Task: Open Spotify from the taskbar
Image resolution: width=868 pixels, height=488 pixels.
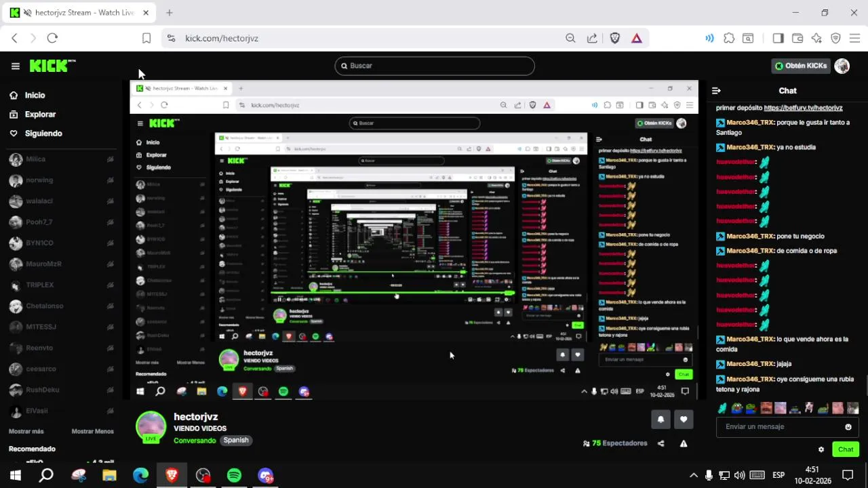Action: tap(234, 475)
